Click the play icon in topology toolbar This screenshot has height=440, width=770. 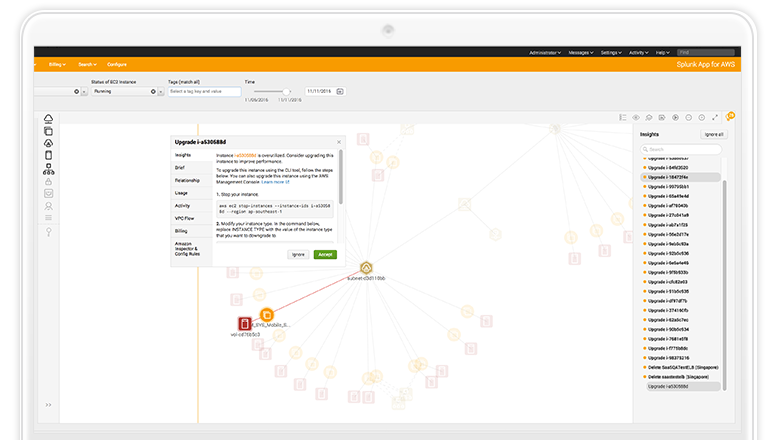pyautogui.click(x=675, y=117)
